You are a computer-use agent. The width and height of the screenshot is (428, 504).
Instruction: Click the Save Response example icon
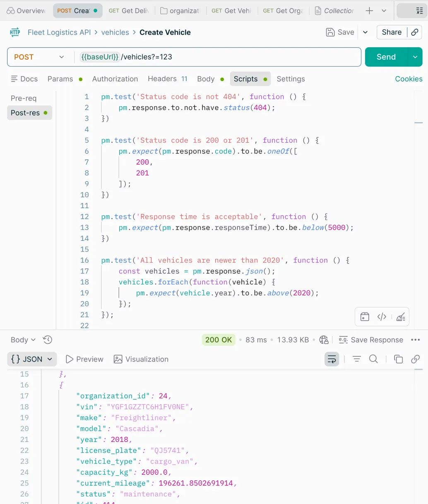[x=343, y=340]
